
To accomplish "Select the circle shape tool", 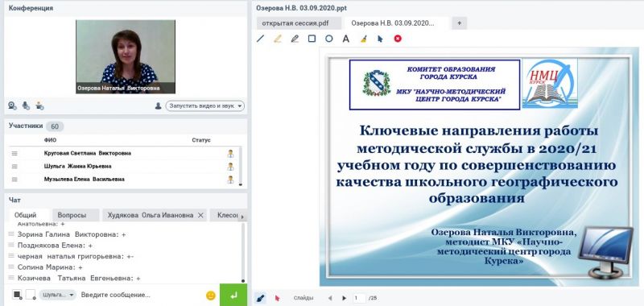I will tap(329, 39).
